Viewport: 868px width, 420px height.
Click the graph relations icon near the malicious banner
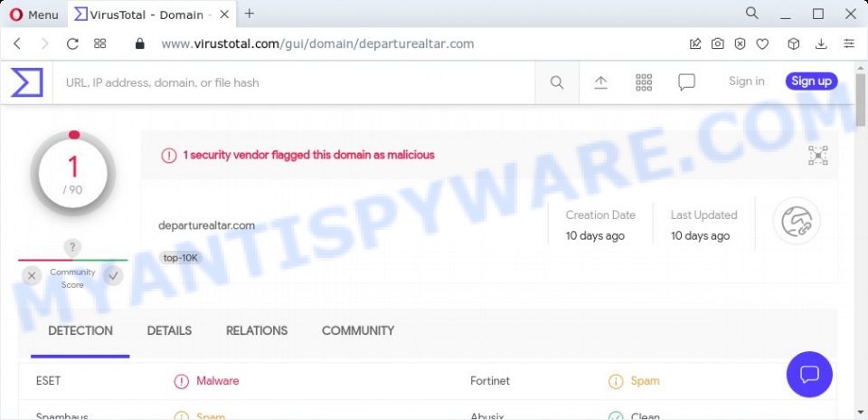(817, 155)
